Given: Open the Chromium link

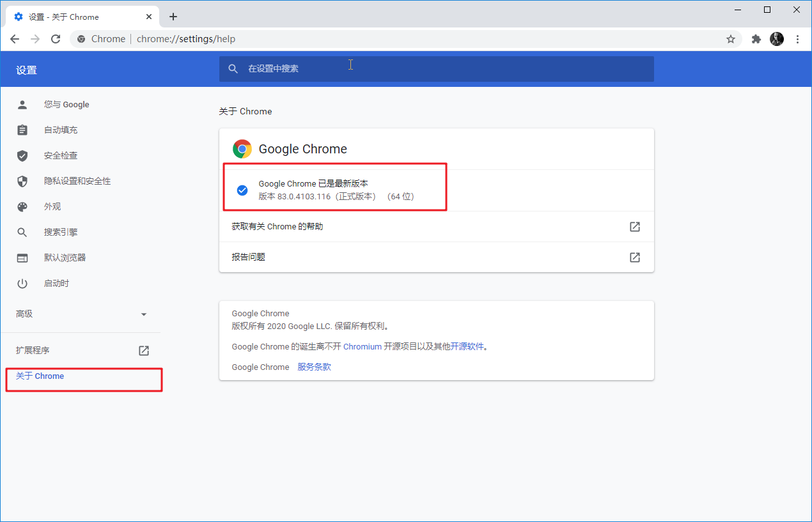Looking at the screenshot, I should [x=362, y=346].
